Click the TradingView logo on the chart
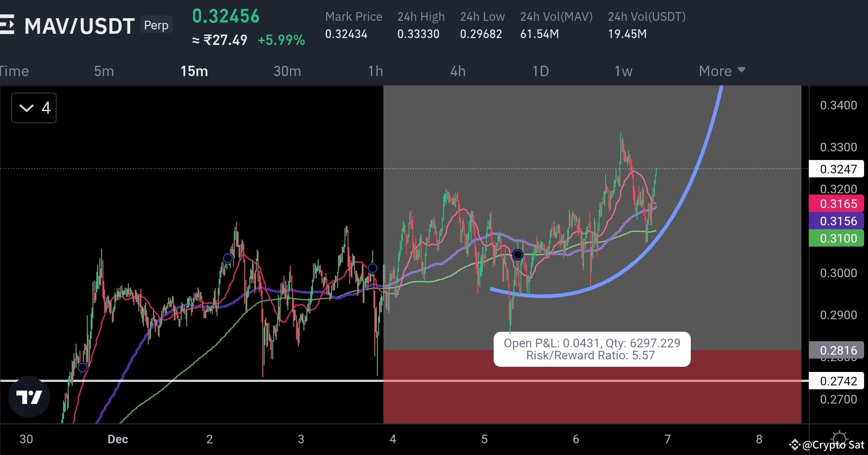 29,396
